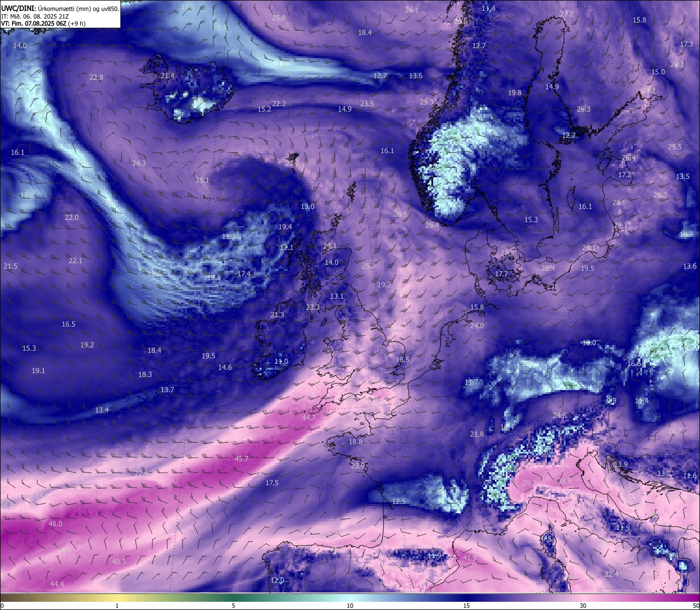
Task: Click the 22.4 value on the map
Action: click(x=611, y=574)
